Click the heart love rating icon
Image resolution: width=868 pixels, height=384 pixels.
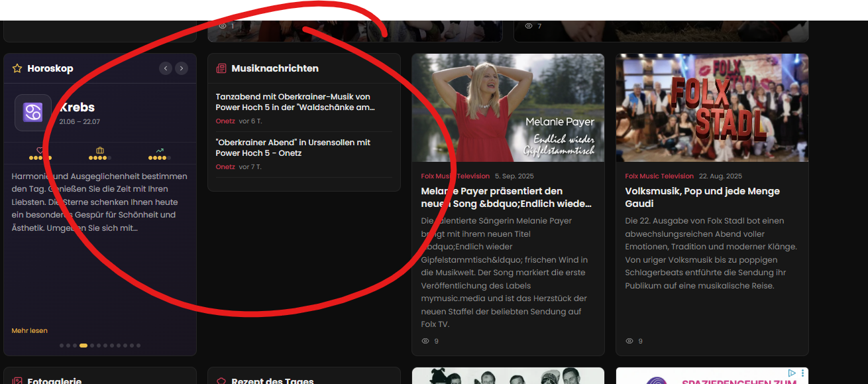click(x=40, y=151)
